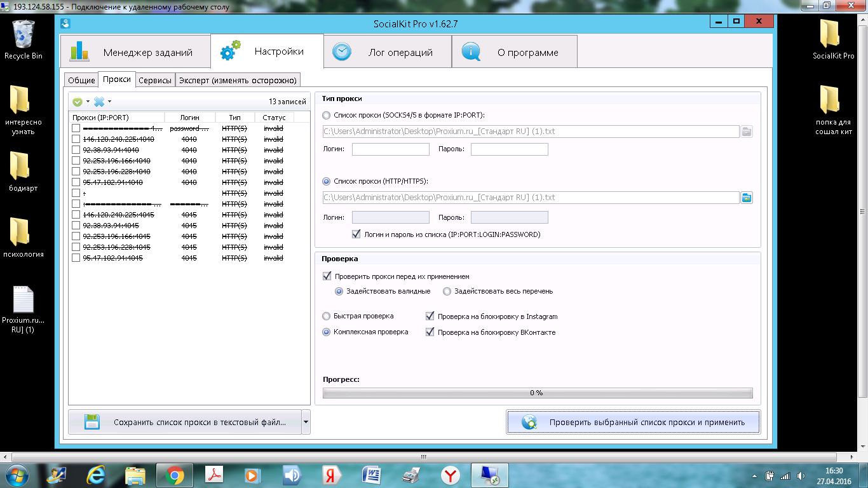Viewport: 868px width, 488px height.
Task: Click the SocialKit Pro app icon in title bar
Action: click(65, 24)
